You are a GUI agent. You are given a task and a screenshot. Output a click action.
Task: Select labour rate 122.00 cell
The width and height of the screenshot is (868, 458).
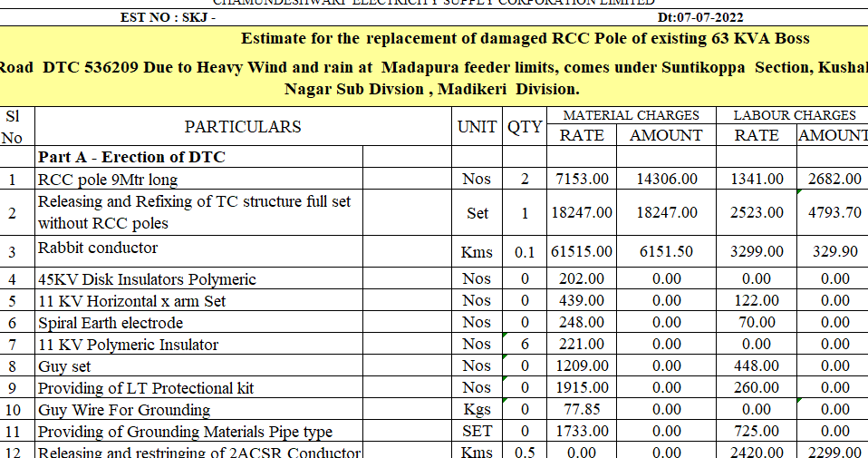757,300
